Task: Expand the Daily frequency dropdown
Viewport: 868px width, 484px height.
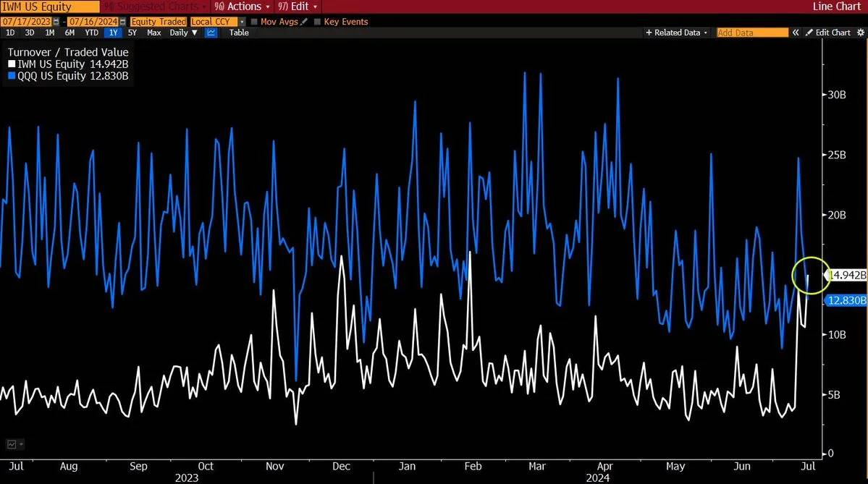Action: (x=182, y=33)
